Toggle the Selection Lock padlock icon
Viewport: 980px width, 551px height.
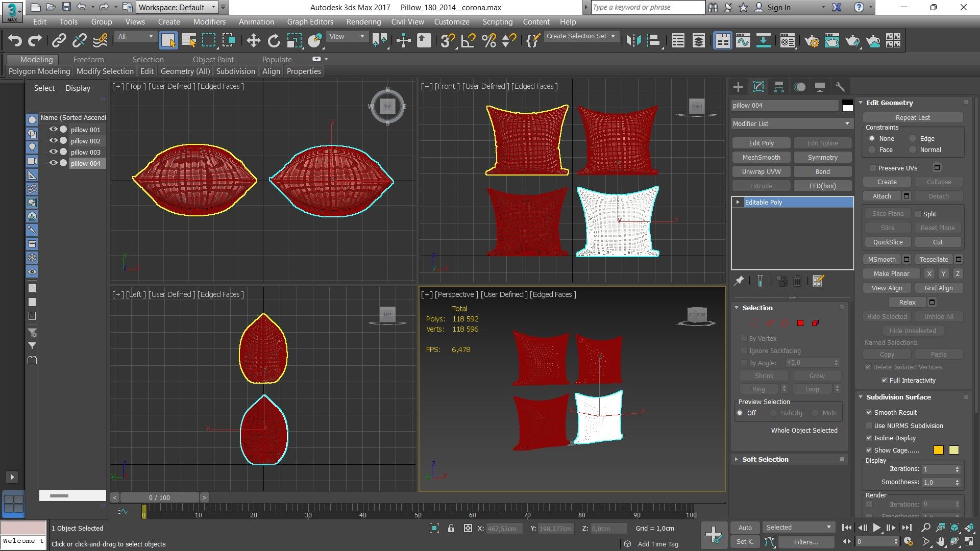451,529
